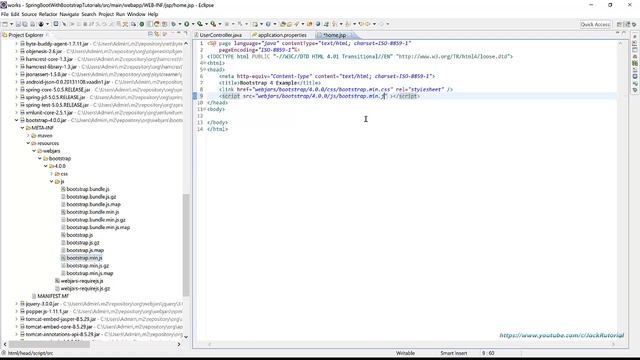
Task: Expand the jquery-3.0.0.jar node
Action: [17, 304]
